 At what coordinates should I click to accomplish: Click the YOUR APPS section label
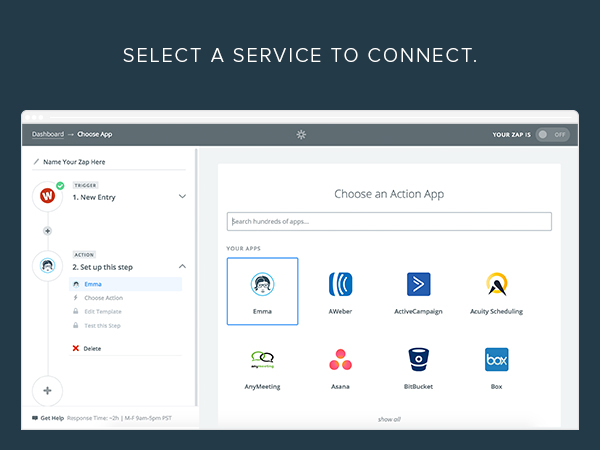[243, 248]
